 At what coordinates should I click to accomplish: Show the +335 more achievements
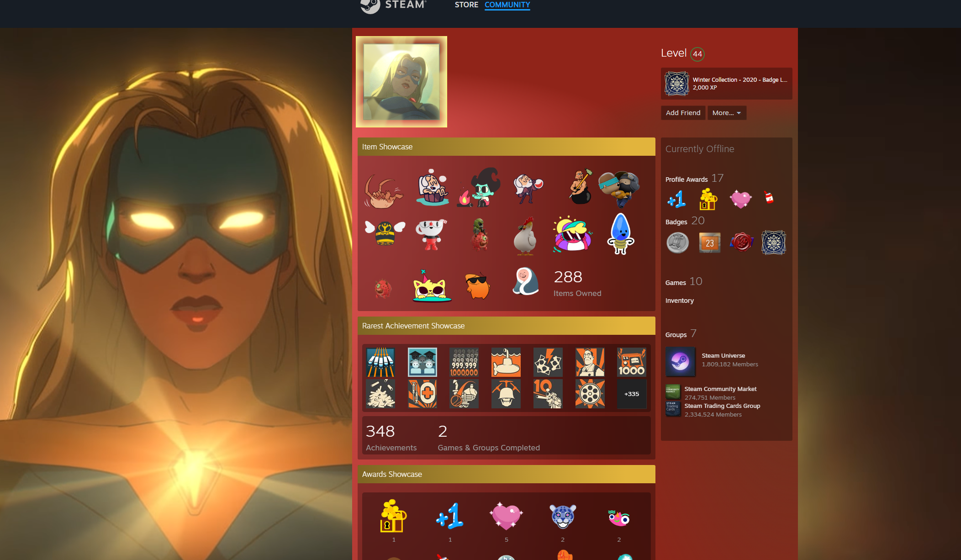tap(631, 393)
